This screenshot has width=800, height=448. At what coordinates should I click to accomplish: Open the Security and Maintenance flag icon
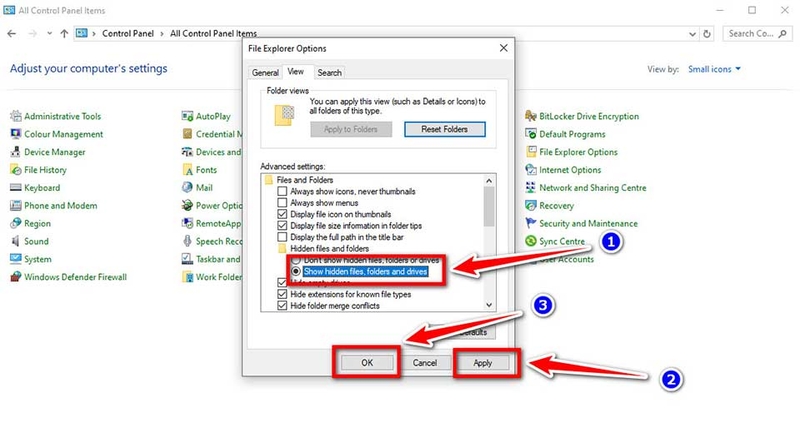[x=531, y=223]
